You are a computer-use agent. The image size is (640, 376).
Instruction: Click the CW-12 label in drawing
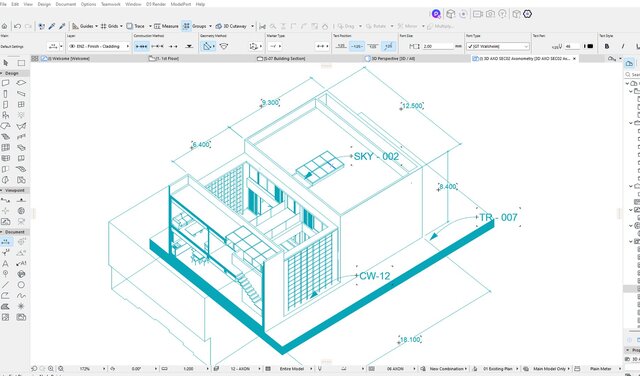point(374,276)
